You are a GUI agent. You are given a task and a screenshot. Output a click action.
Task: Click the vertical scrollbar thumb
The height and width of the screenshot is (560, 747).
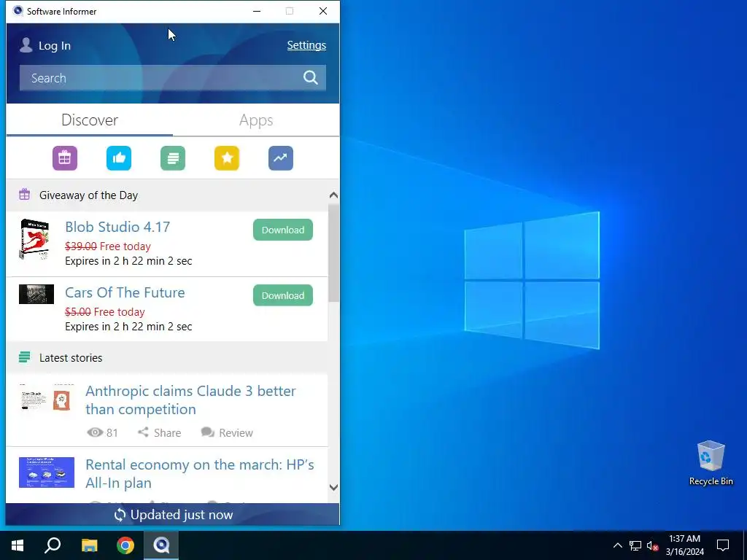tap(333, 253)
